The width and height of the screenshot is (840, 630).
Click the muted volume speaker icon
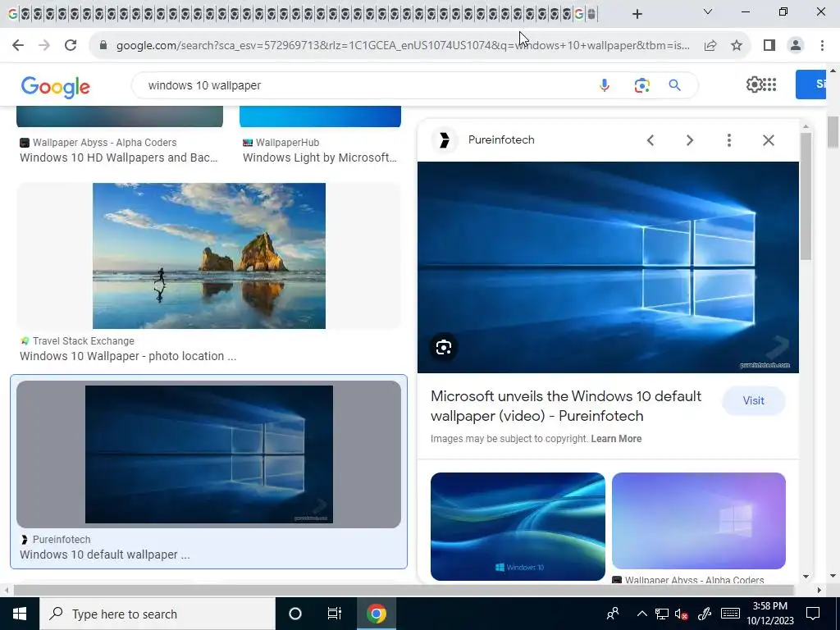pyautogui.click(x=682, y=614)
